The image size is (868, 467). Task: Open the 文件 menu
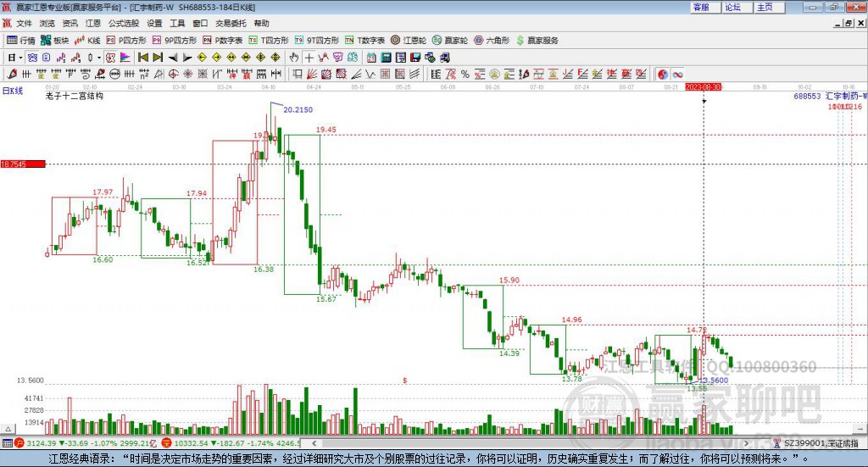pos(24,23)
